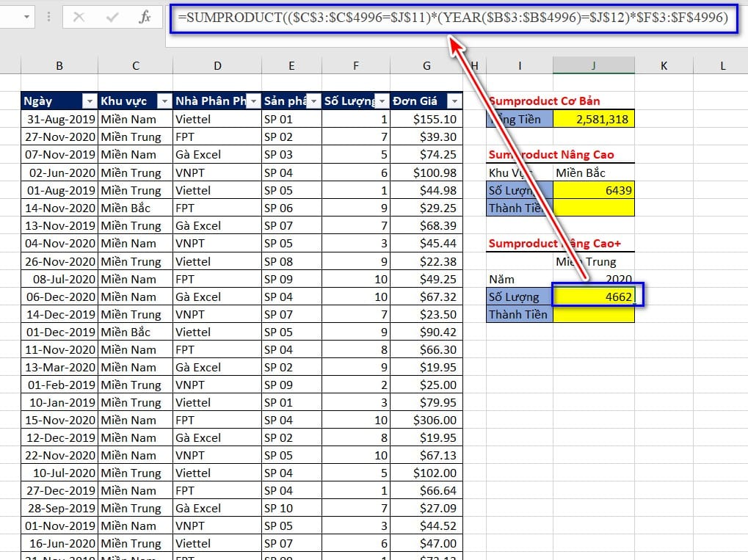748x560 pixels.
Task: Expand the Nhà Phân Phối filter dropdown
Action: coord(253,101)
